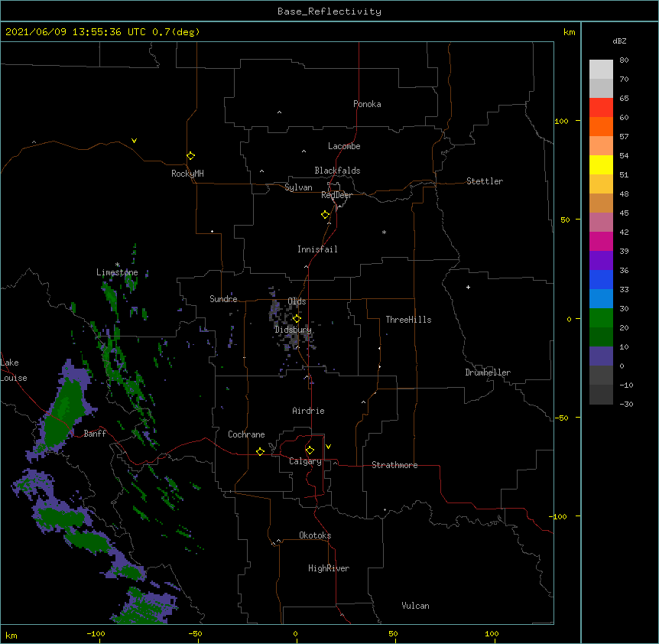Click the Lacombe label
Screen dimensions: 659x644
(x=344, y=146)
